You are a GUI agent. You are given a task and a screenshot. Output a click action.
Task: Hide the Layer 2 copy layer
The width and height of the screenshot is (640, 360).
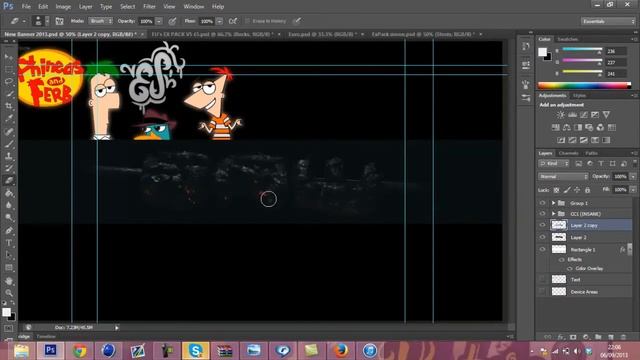point(542,225)
